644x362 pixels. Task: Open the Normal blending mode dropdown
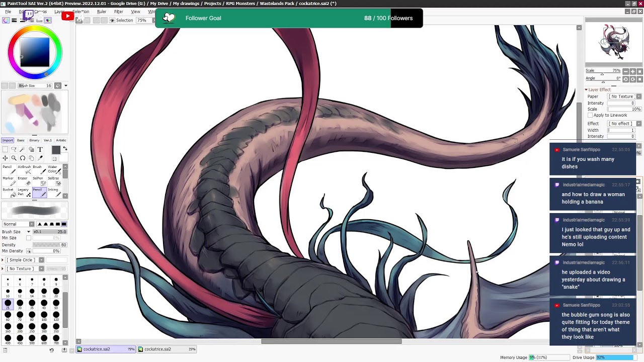point(18,224)
